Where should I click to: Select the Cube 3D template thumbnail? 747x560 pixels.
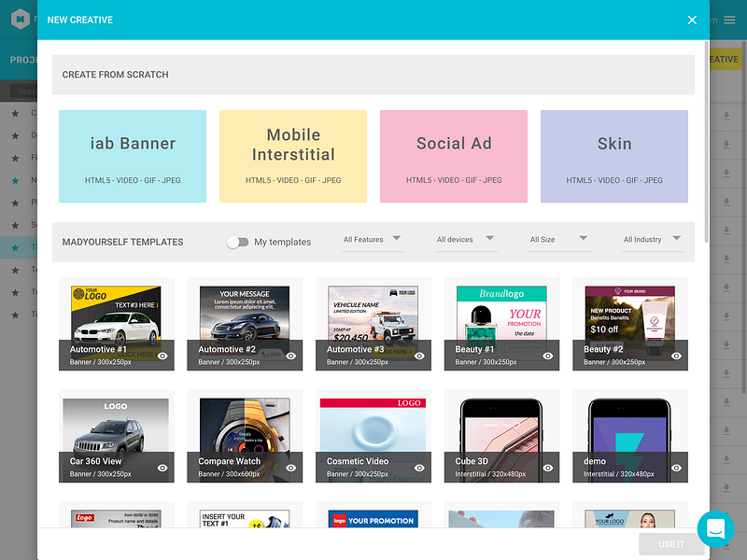[x=501, y=436]
